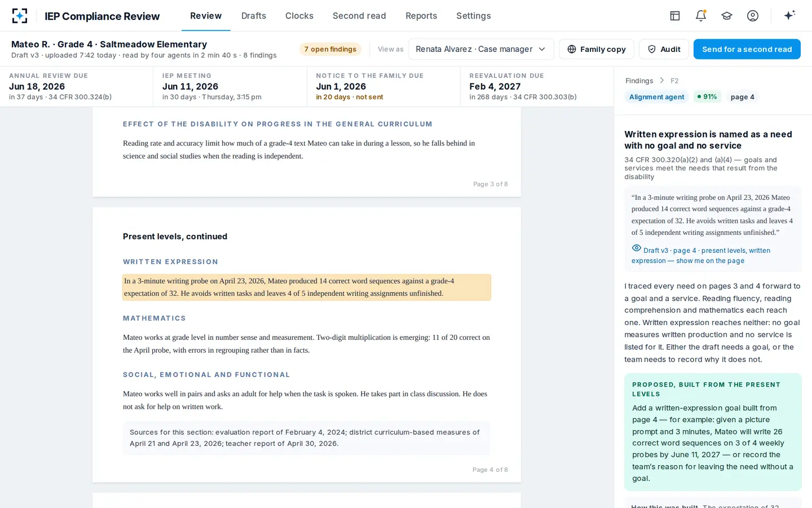812x508 pixels.
Task: Open the Reports tab
Action: [421, 16]
